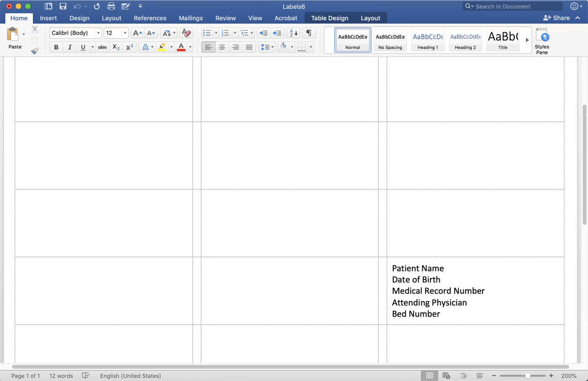The width and height of the screenshot is (588, 381).
Task: Toggle Italic formatting
Action: [x=69, y=47]
